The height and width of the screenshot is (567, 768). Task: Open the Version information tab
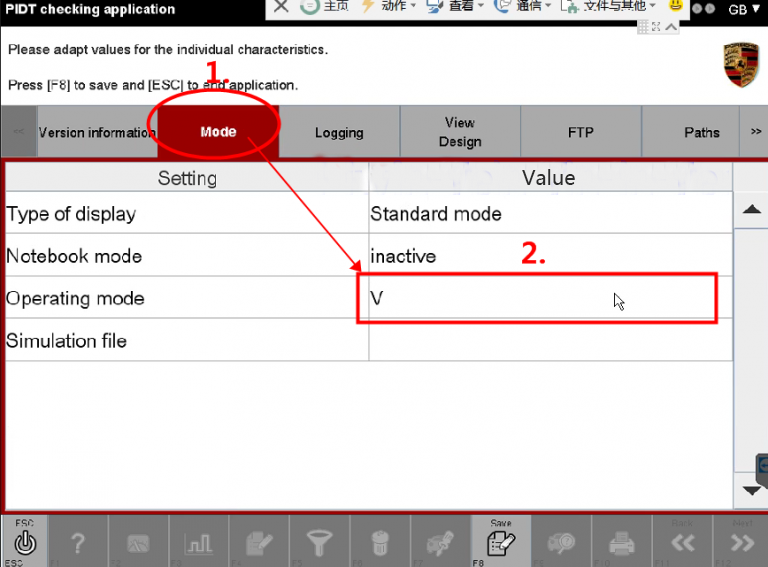pos(97,132)
